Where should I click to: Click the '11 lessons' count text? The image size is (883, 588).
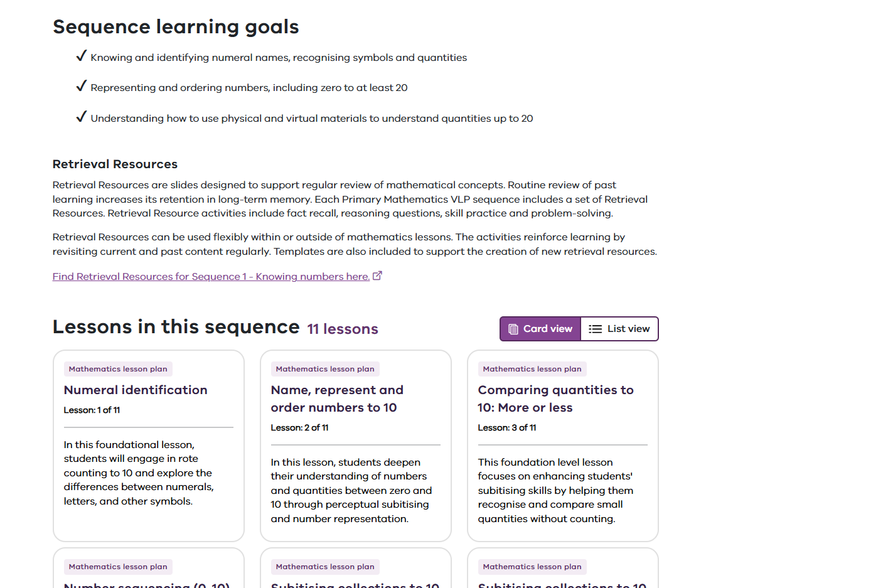point(343,329)
